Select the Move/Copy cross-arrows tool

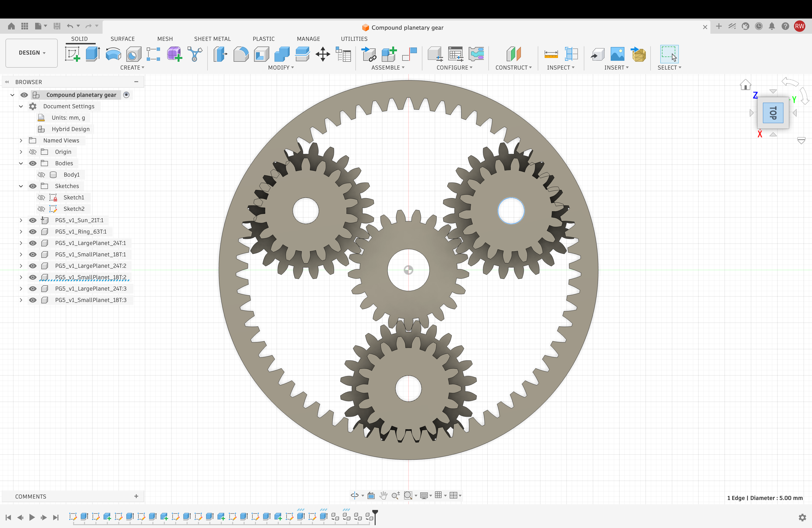[323, 54]
